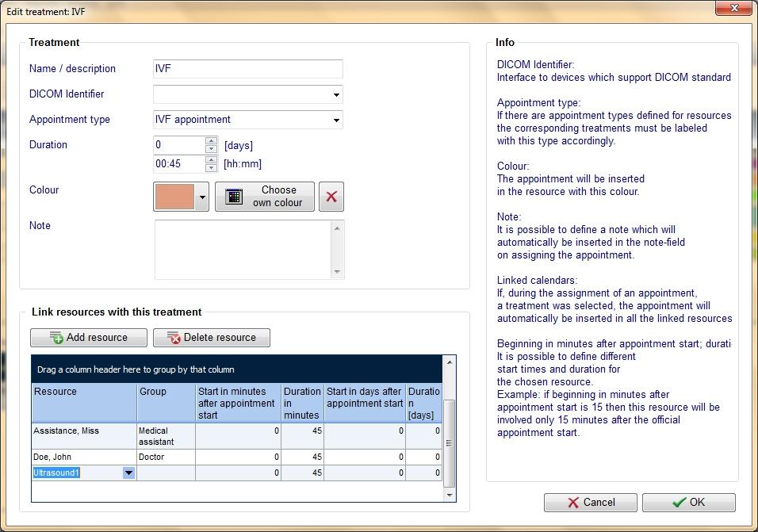This screenshot has height=532, width=758.
Task: Sort by the Resource column header
Action: click(x=84, y=403)
